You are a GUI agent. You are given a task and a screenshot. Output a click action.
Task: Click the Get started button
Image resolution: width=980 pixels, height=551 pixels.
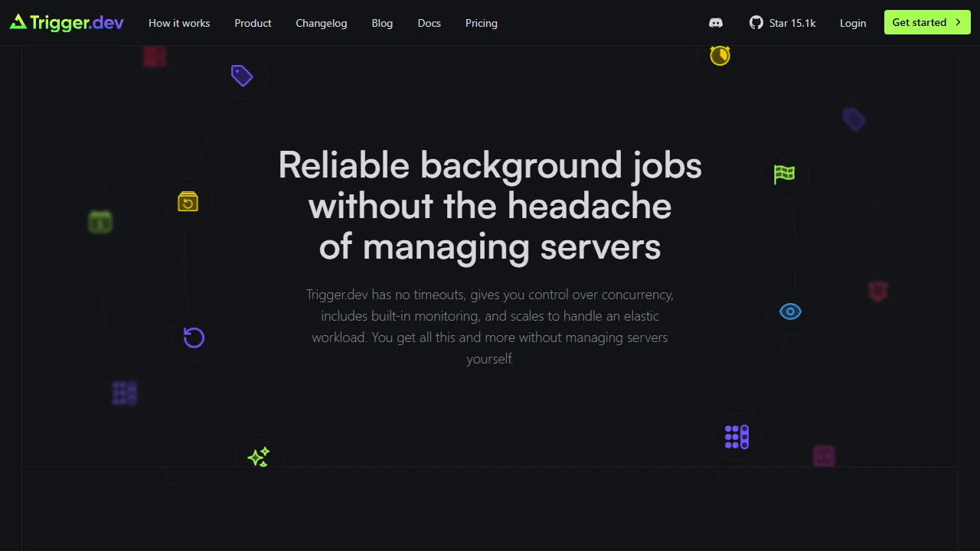[927, 22]
